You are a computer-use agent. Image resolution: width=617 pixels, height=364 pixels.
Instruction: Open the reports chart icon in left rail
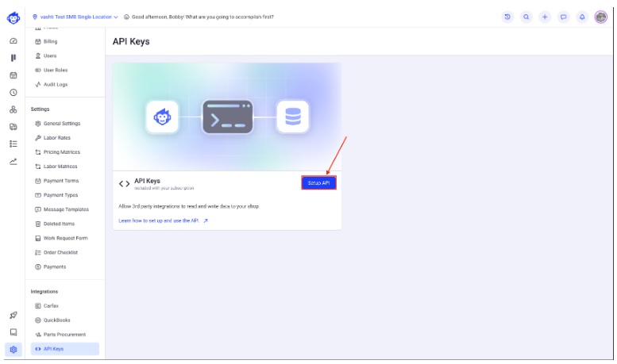coord(13,161)
